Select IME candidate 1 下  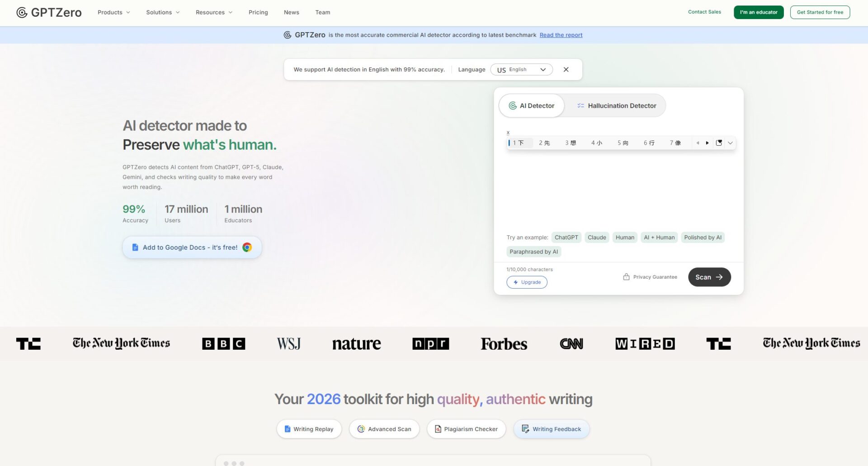click(519, 143)
